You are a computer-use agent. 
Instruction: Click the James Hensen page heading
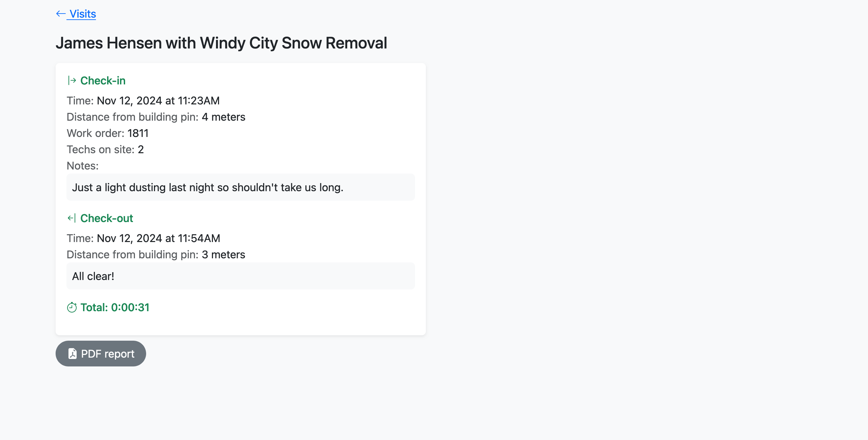tap(221, 43)
